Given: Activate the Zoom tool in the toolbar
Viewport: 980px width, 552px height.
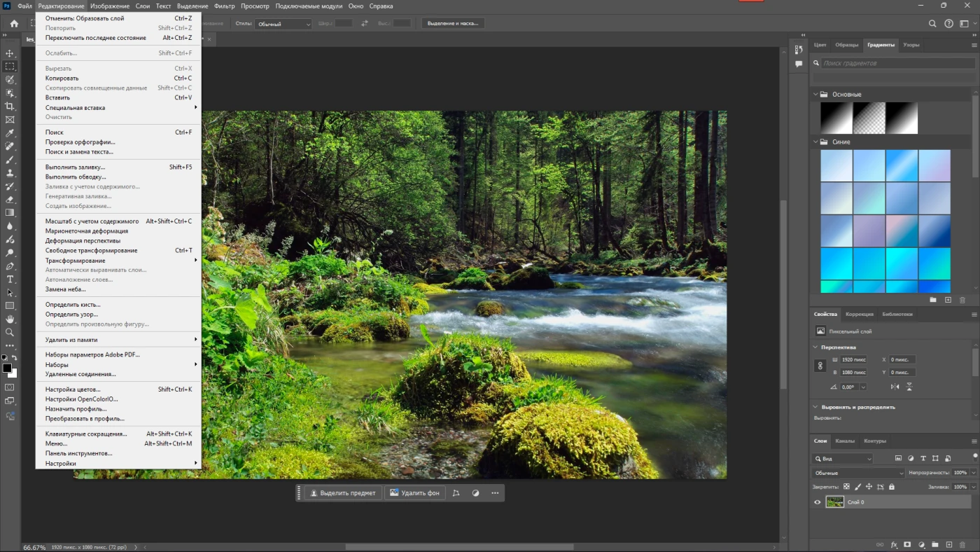Looking at the screenshot, I should pyautogui.click(x=10, y=333).
